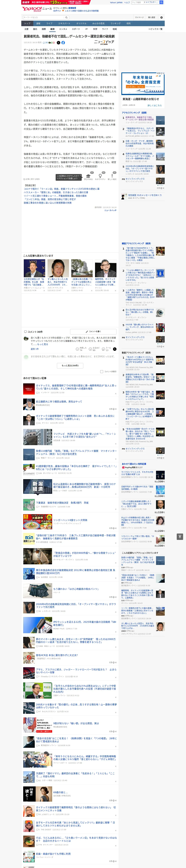Click the ログイン link
The height and width of the screenshot is (868, 186).
point(57,11)
